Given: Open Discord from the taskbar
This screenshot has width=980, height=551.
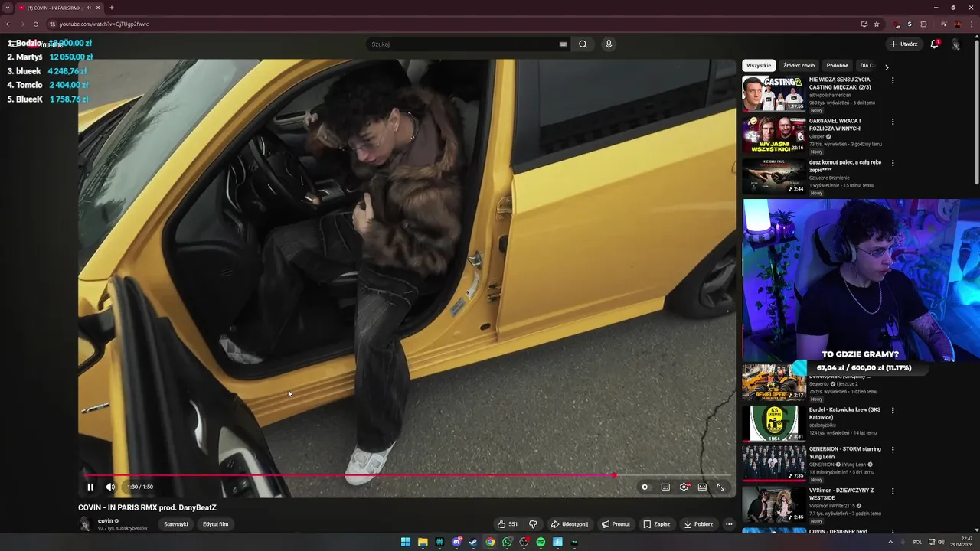Looking at the screenshot, I should [456, 542].
